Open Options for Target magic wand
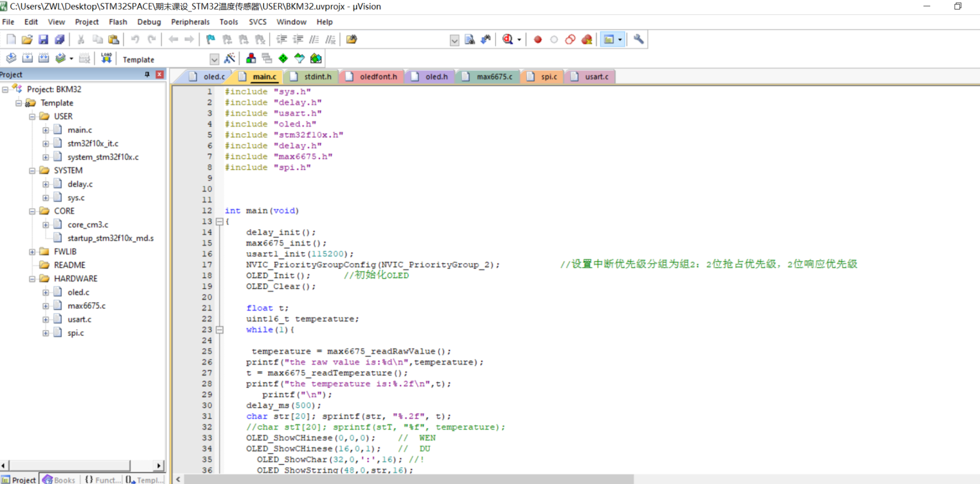This screenshot has height=484, width=980. pos(230,58)
